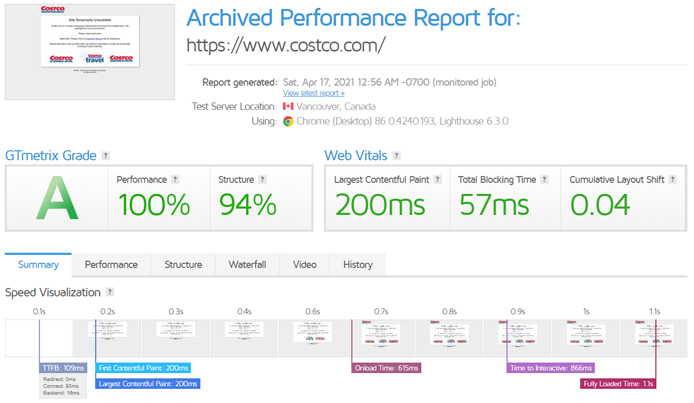The height and width of the screenshot is (403, 694).
Task: Click the grade letter A
Action: point(57,199)
